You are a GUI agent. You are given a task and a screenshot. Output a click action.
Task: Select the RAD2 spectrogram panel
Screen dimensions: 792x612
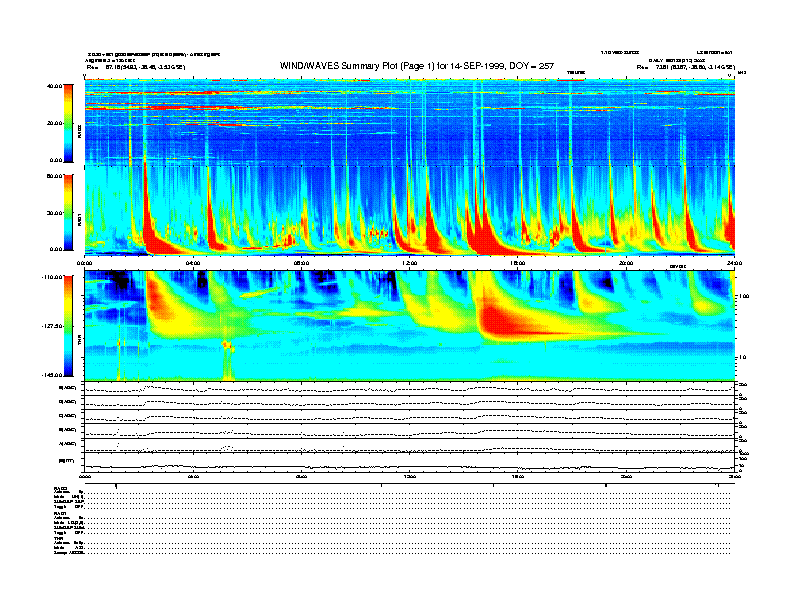(410, 122)
